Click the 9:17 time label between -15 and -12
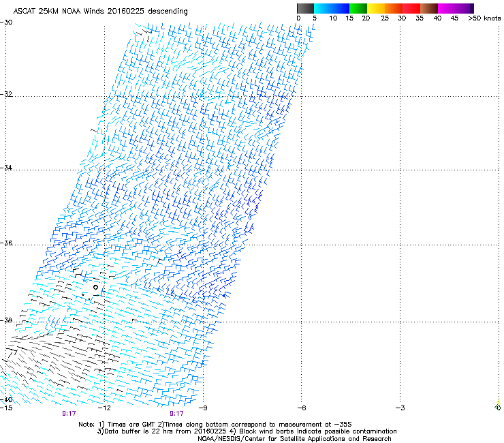This screenshot has height=443, width=504. coord(69,414)
